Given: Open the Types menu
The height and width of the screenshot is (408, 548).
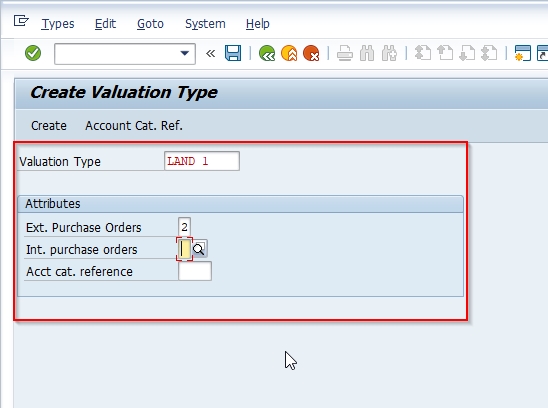Looking at the screenshot, I should (x=58, y=24).
